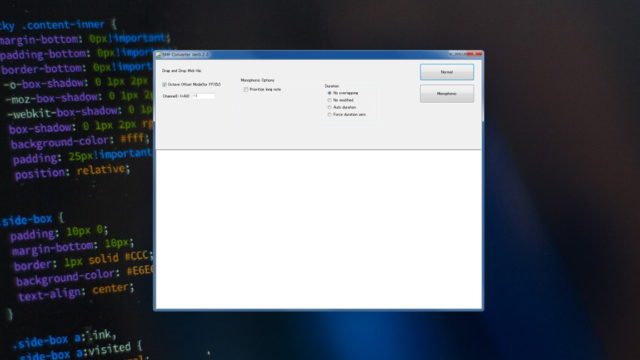Choose the Force duration zero option
Image resolution: width=640 pixels, height=360 pixels.
pos(329,115)
